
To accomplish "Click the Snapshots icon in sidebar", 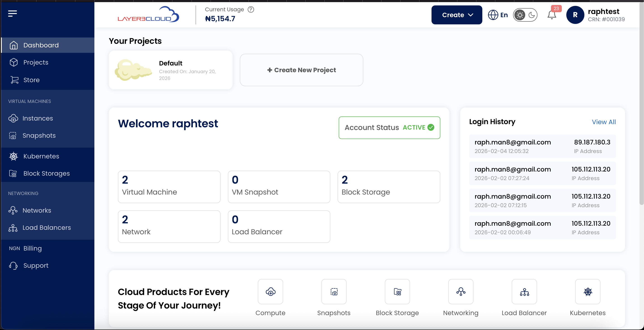I will point(12,135).
